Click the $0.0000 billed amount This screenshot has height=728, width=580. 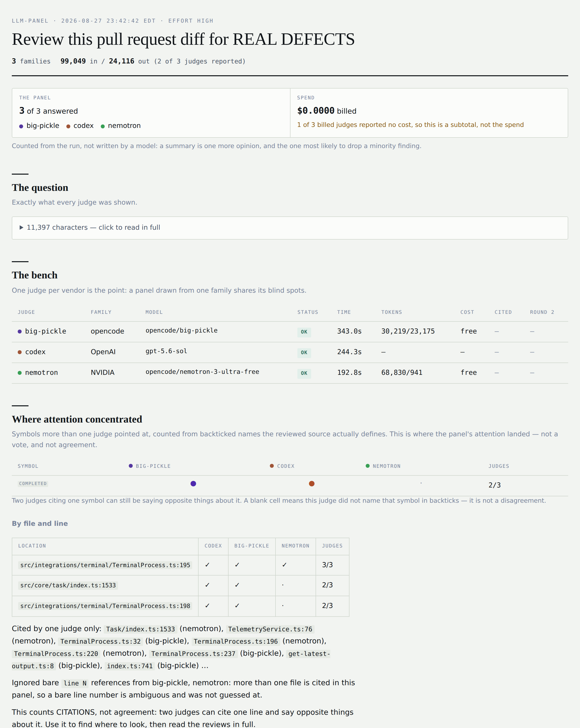[316, 111]
